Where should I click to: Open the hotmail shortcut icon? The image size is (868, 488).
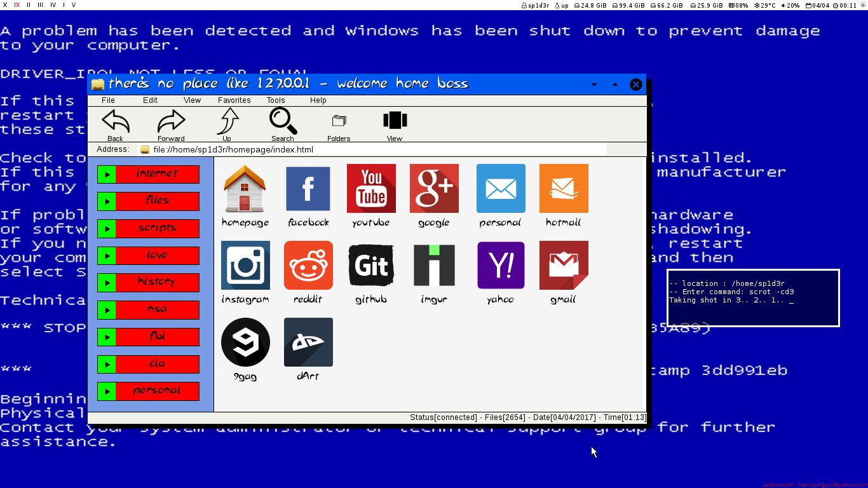(563, 189)
